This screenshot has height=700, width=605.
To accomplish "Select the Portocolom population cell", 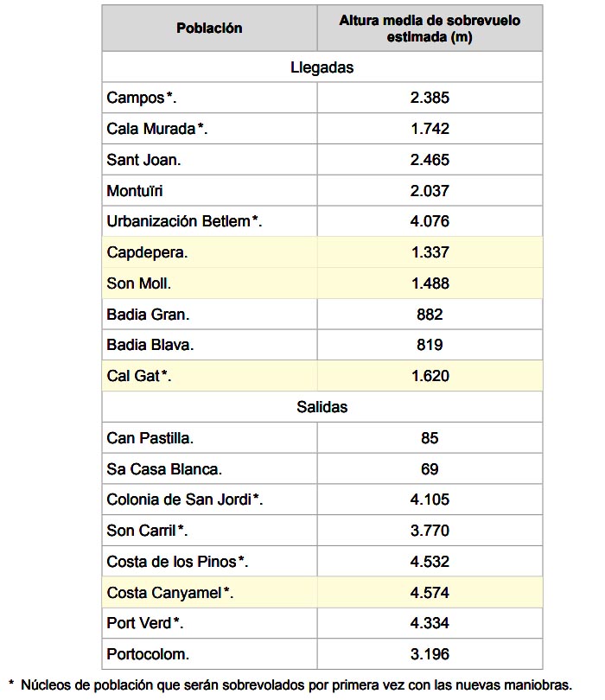I will (x=209, y=654).
